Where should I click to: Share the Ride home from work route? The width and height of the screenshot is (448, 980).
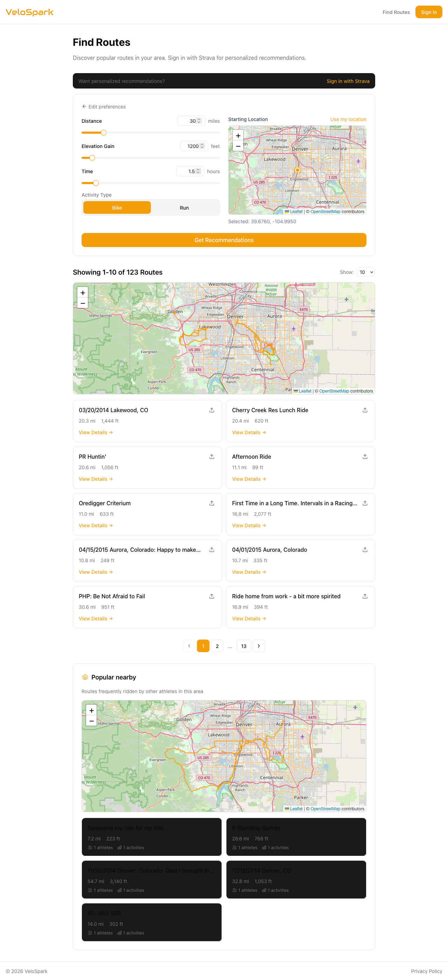[365, 596]
